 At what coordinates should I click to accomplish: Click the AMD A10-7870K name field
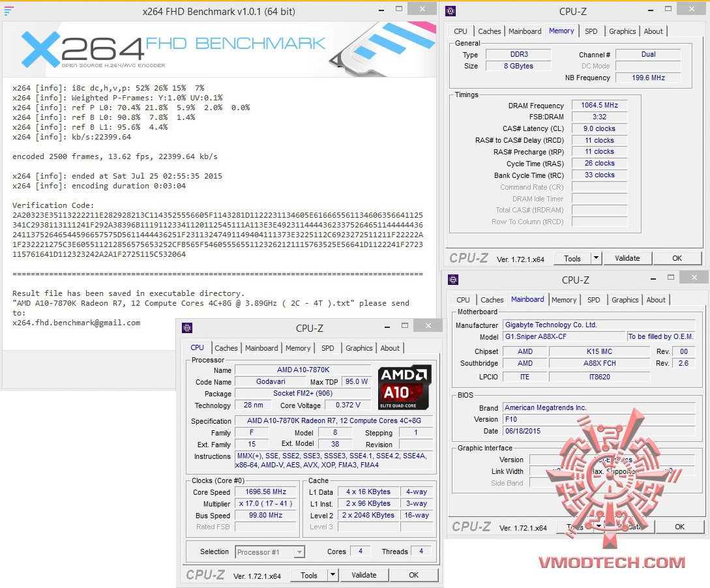[x=303, y=370]
